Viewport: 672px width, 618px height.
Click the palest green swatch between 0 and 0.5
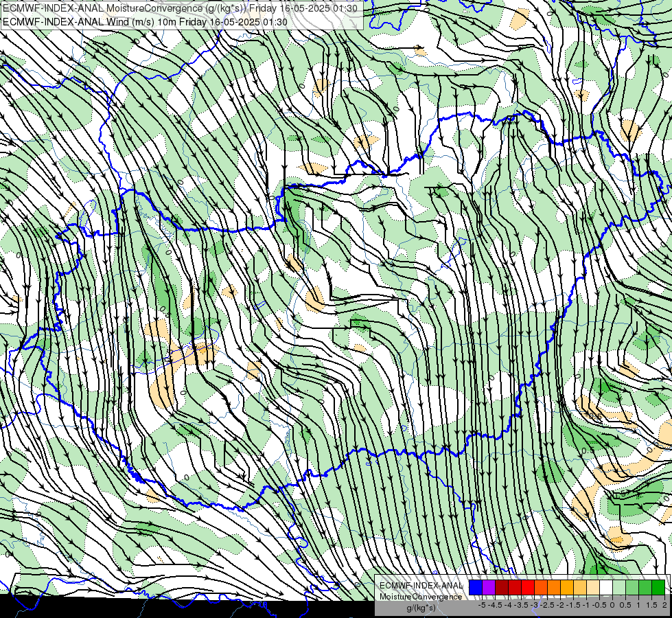pyautogui.click(x=619, y=587)
